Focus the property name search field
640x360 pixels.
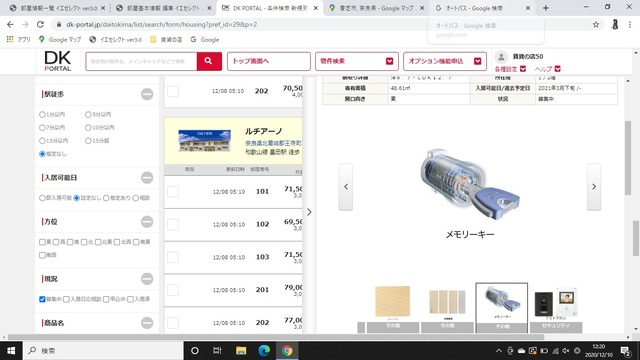pyautogui.click(x=141, y=61)
